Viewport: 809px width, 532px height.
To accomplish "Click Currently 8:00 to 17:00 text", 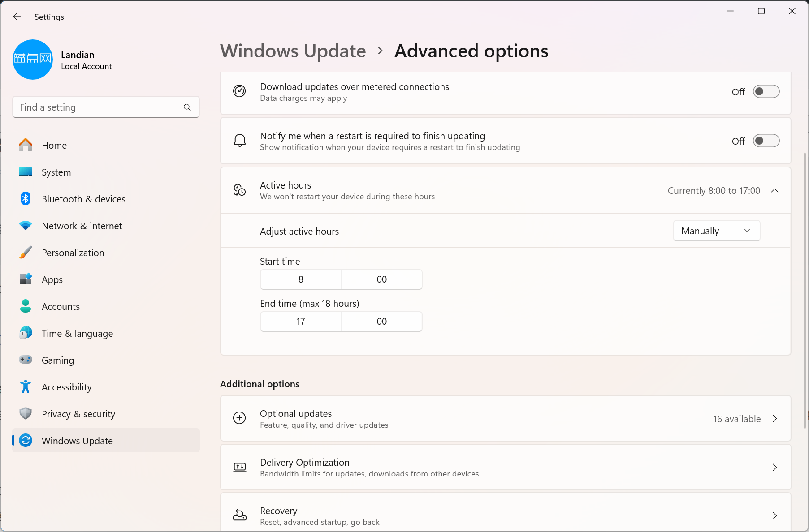I will 714,191.
